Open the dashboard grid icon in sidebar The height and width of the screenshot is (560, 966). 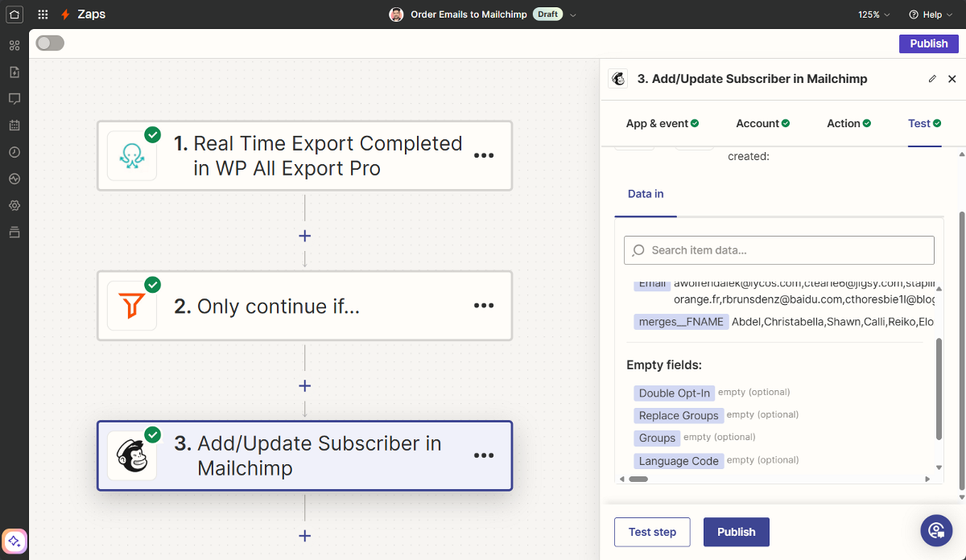[x=14, y=45]
